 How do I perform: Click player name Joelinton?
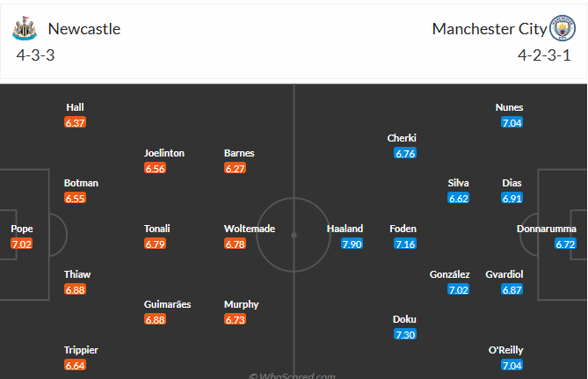[x=164, y=153]
